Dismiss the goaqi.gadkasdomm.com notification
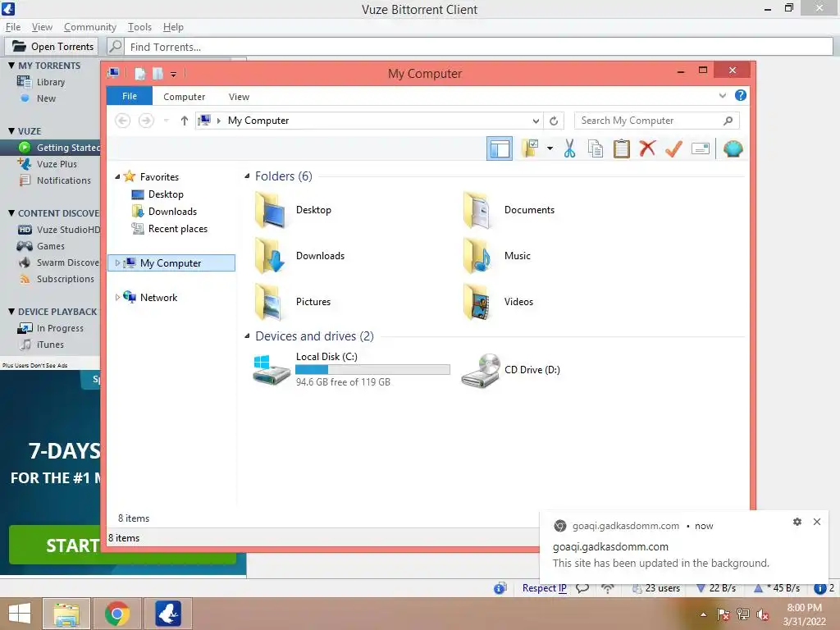The image size is (840, 630). (817, 522)
